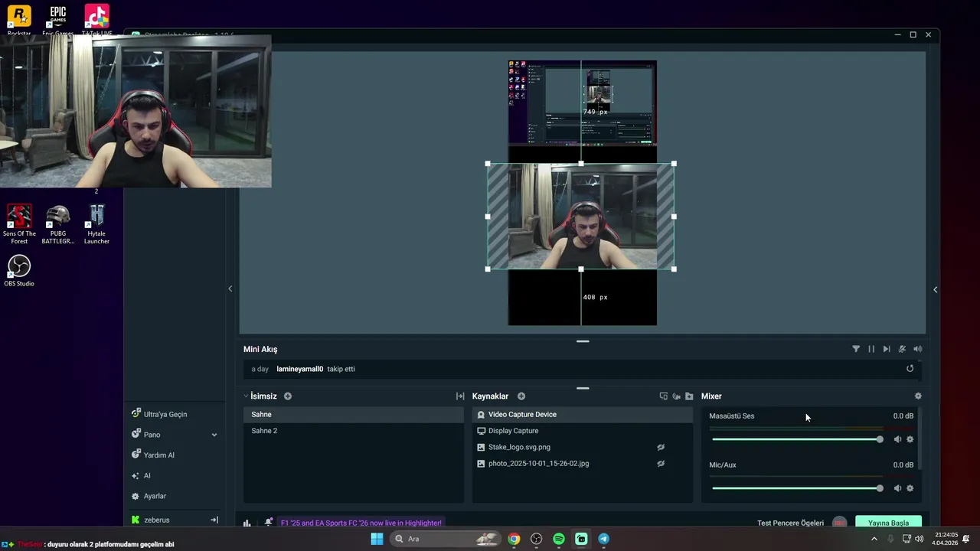
Task: Click Yayına Başla to go live
Action: tap(888, 523)
